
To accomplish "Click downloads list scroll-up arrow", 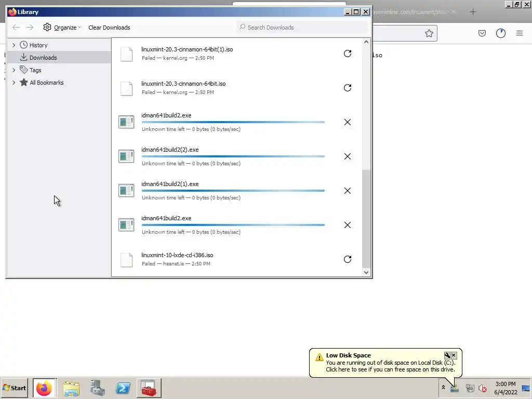I will point(366,42).
